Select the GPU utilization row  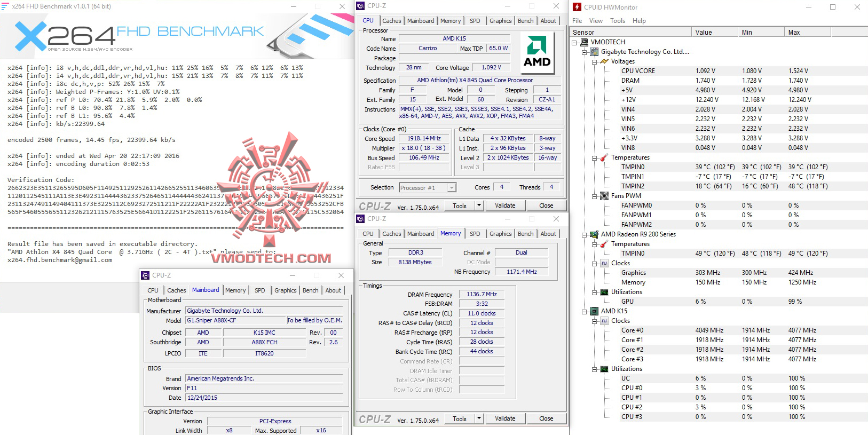coord(719,302)
